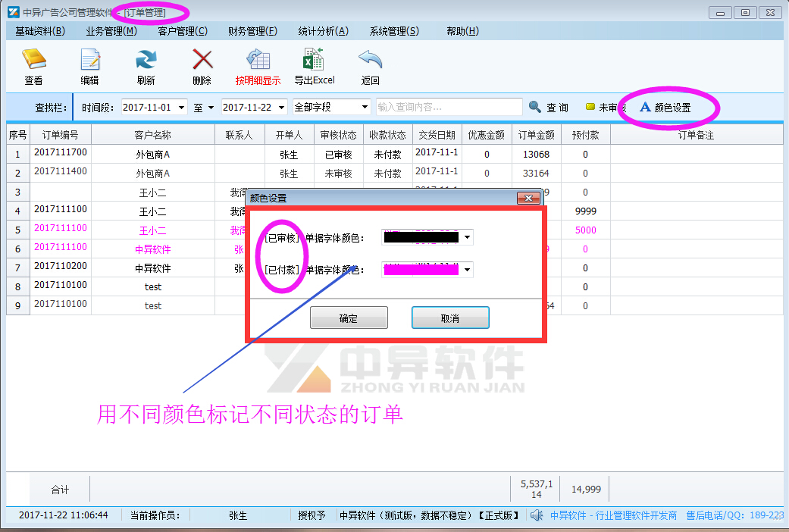Click the speaker icon in status bar

pyautogui.click(x=537, y=515)
